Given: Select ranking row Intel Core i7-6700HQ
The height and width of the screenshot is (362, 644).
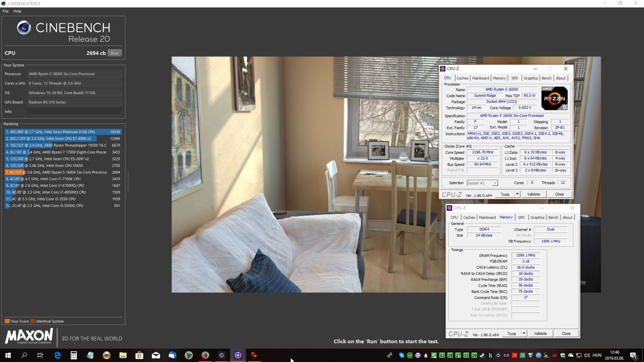Looking at the screenshot, I should point(63,185).
